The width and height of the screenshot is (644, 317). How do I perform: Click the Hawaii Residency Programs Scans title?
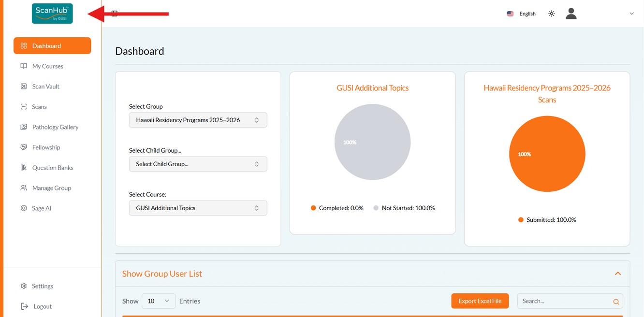coord(547,94)
